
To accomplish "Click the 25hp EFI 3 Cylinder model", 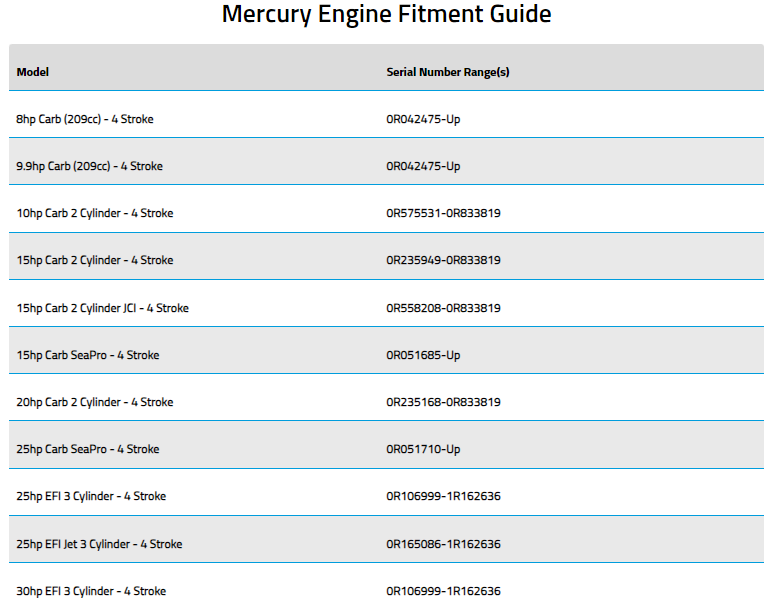I will pyautogui.click(x=91, y=496).
